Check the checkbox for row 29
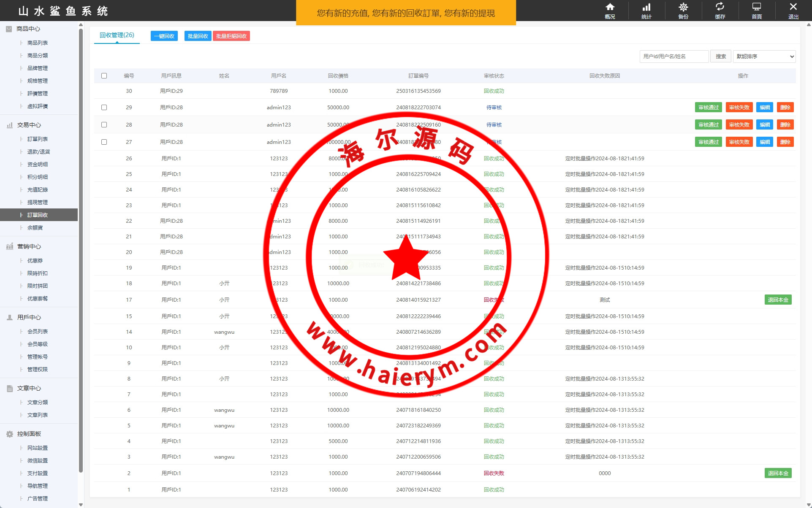Screen dimensions: 812x508 104,108
